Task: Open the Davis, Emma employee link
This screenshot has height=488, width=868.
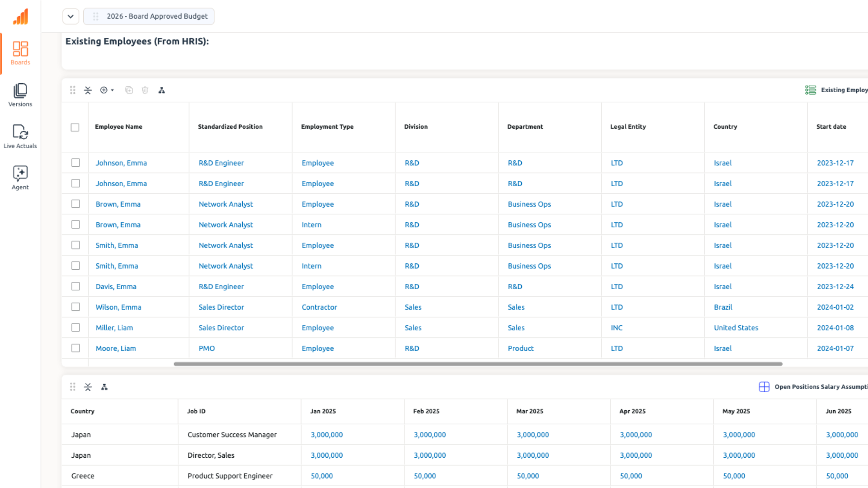Action: [116, 286]
